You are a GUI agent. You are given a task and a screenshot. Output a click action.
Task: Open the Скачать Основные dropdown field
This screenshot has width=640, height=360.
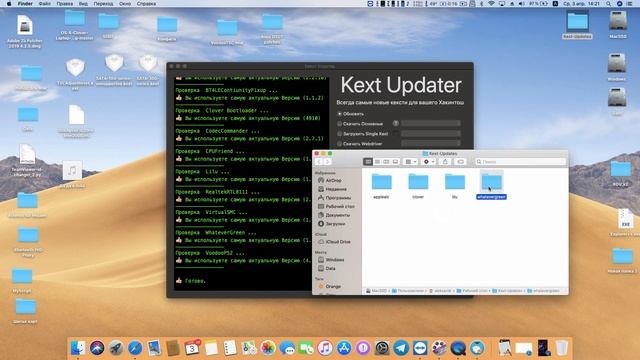pos(431,123)
